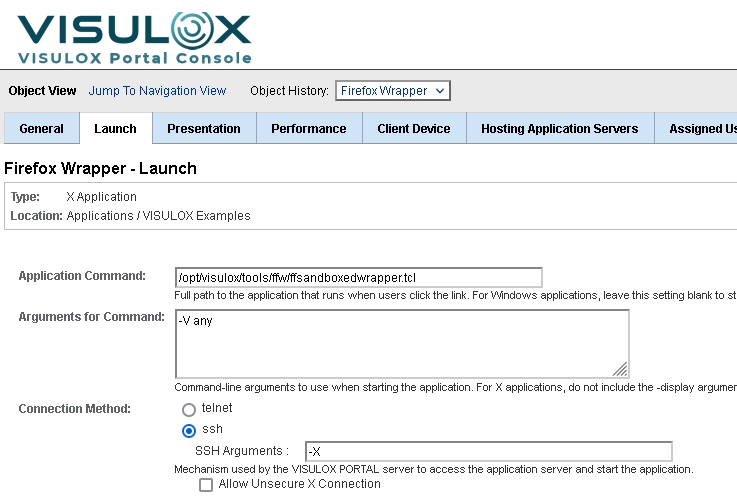
Task: Expand the Object History dropdown
Action: [x=392, y=91]
